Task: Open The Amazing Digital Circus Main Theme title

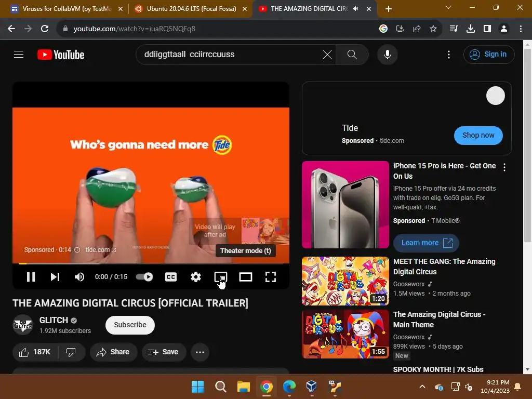Action: pos(439,320)
